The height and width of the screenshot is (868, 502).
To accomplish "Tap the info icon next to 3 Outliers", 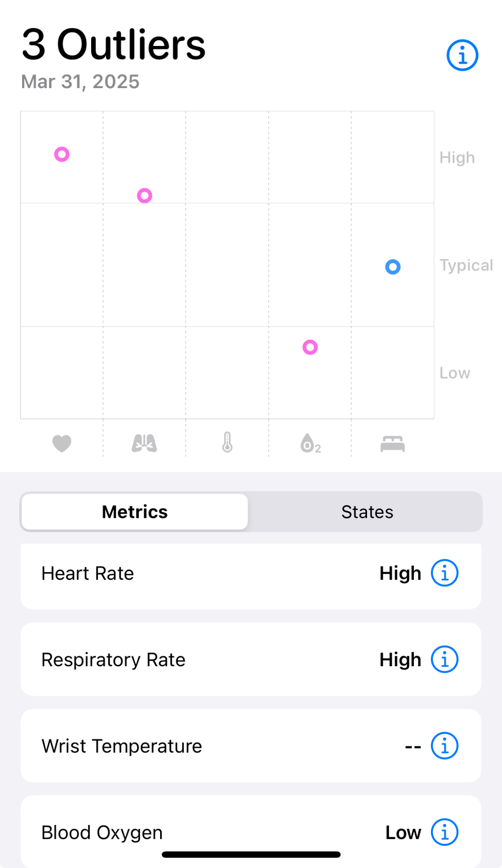I will click(462, 56).
